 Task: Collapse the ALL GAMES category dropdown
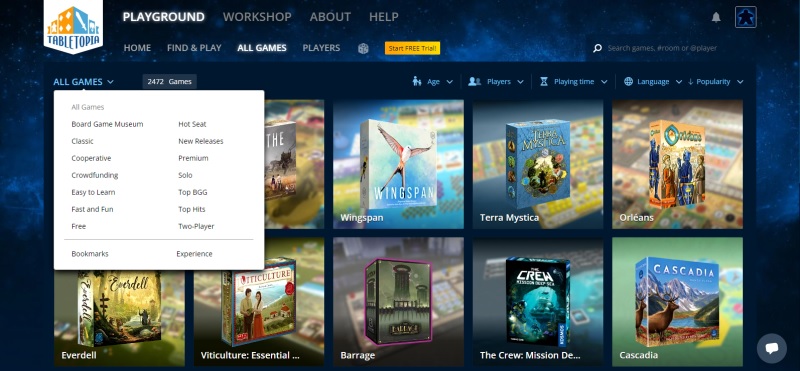[83, 82]
